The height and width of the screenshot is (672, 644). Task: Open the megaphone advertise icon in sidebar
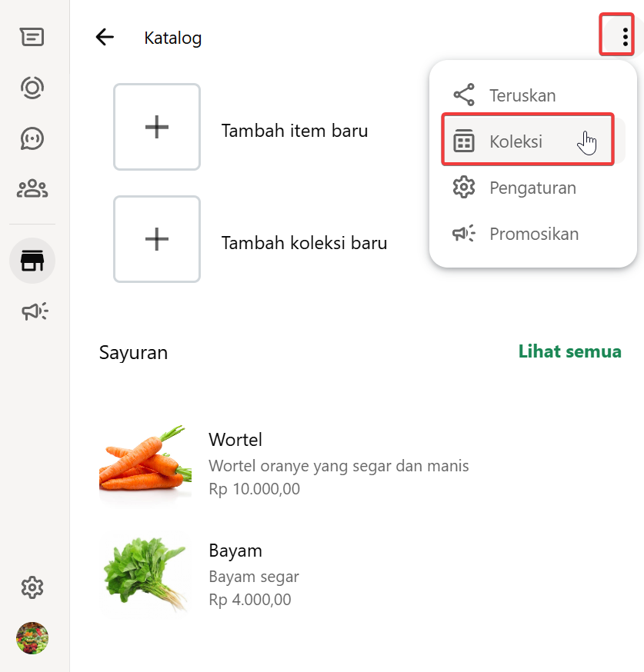point(34,311)
